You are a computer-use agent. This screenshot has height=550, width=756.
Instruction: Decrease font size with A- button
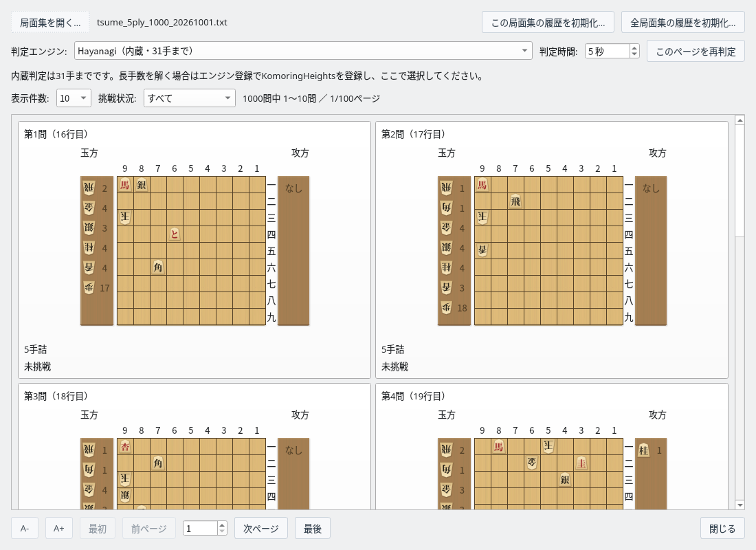pos(25,528)
